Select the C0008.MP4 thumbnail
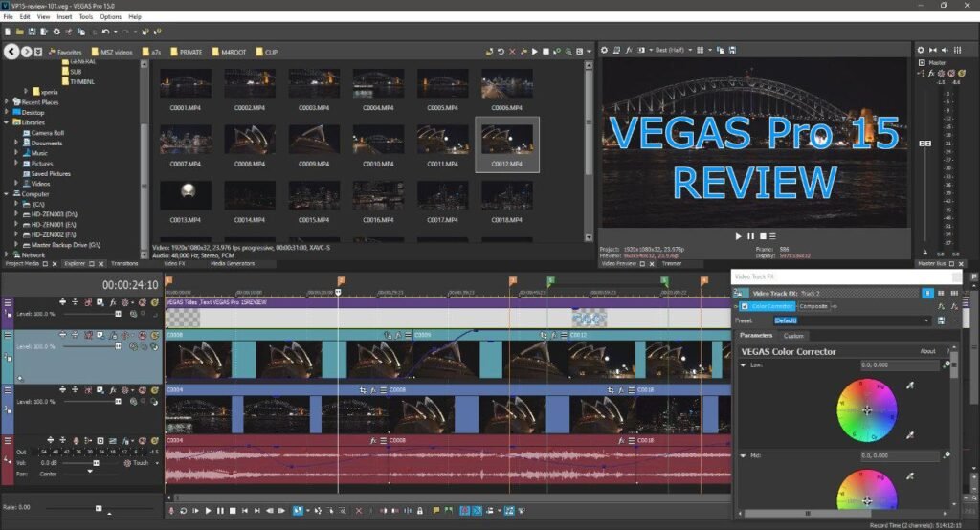 coord(250,144)
